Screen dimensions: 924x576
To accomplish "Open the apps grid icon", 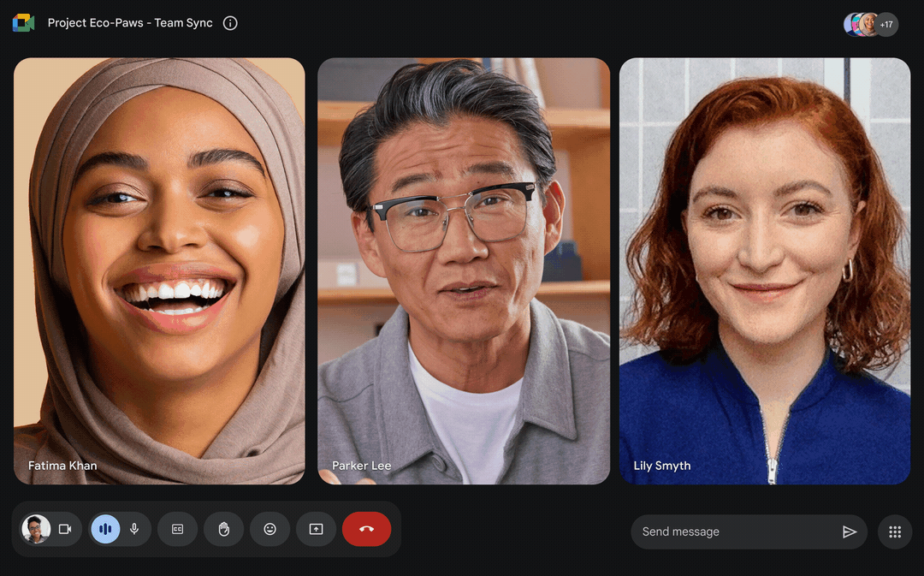I will coord(894,531).
